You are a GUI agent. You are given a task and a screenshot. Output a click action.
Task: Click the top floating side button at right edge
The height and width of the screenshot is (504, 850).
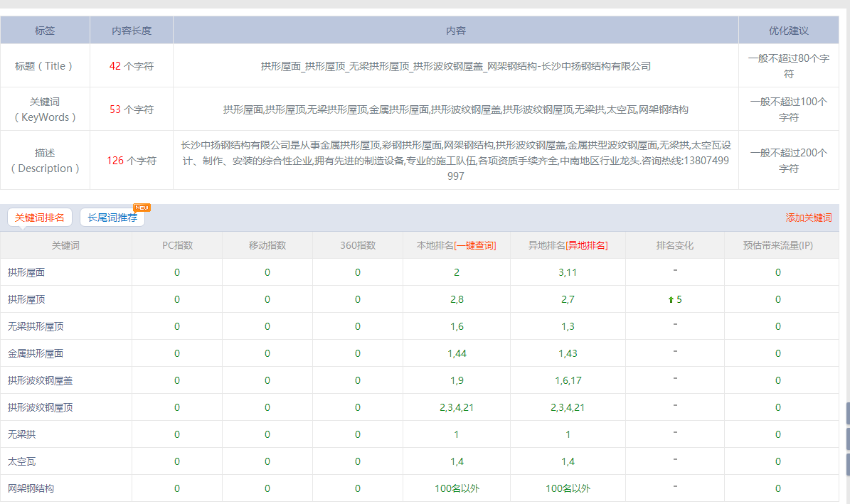pyautogui.click(x=847, y=413)
